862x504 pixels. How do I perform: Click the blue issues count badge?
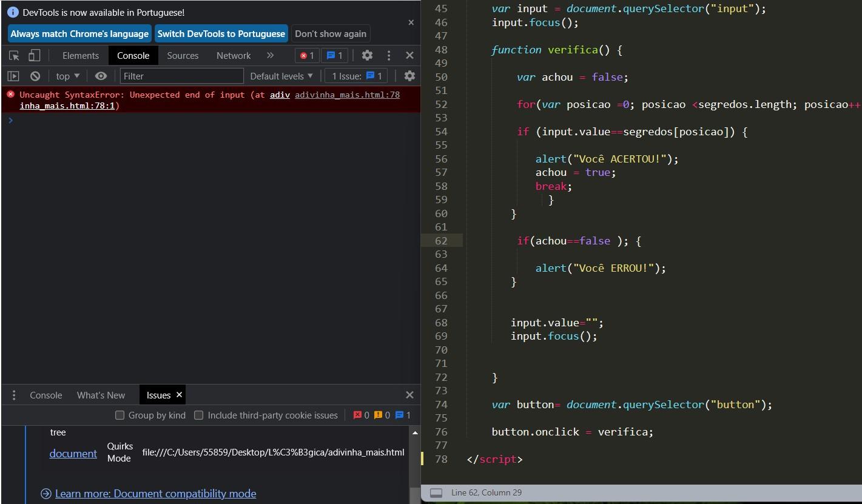334,56
